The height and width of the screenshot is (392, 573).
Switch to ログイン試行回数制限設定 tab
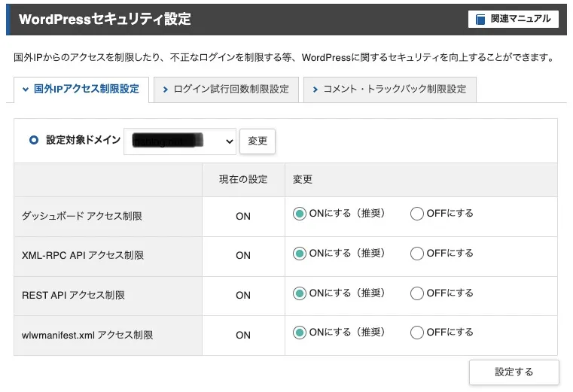(x=226, y=89)
